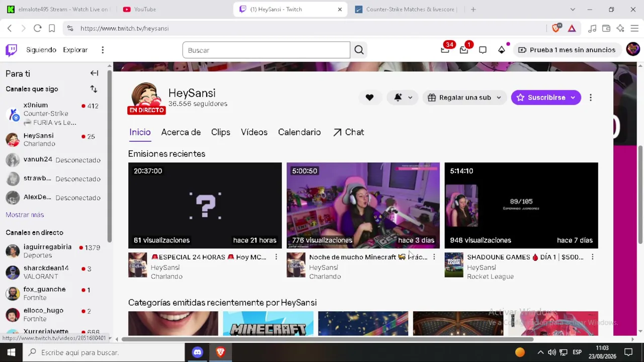Reload the current page
The height and width of the screenshot is (362, 644).
(x=37, y=28)
